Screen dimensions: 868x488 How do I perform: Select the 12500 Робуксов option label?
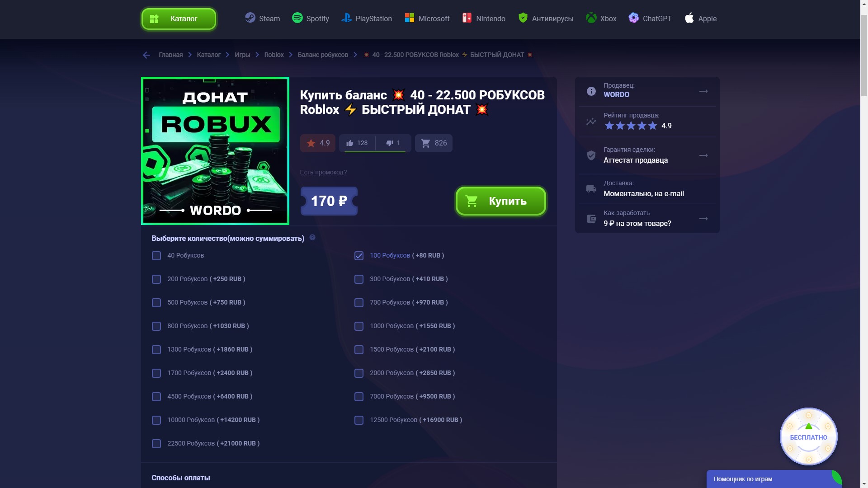click(x=416, y=420)
